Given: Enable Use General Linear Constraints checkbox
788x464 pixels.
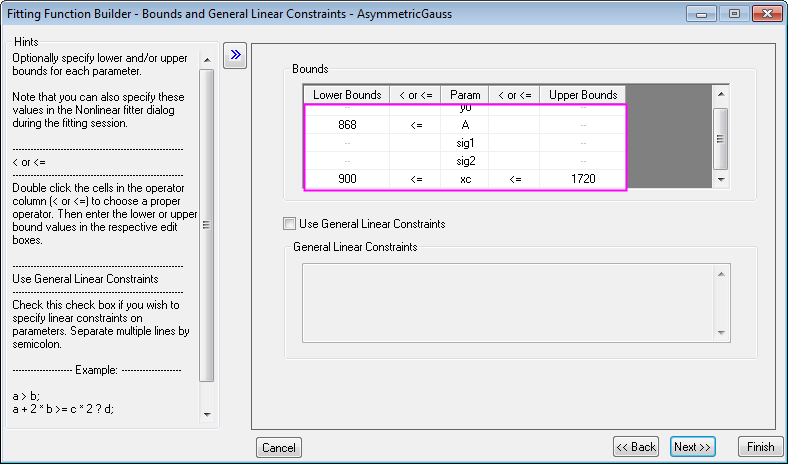Looking at the screenshot, I should coord(290,224).
